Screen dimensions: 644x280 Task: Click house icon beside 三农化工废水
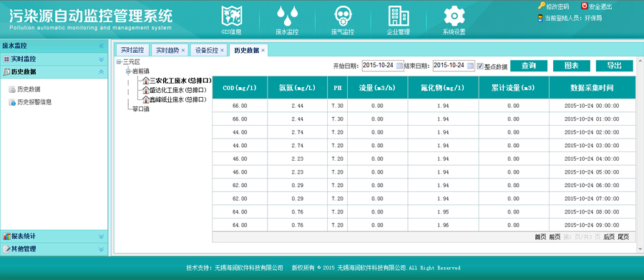(145, 81)
